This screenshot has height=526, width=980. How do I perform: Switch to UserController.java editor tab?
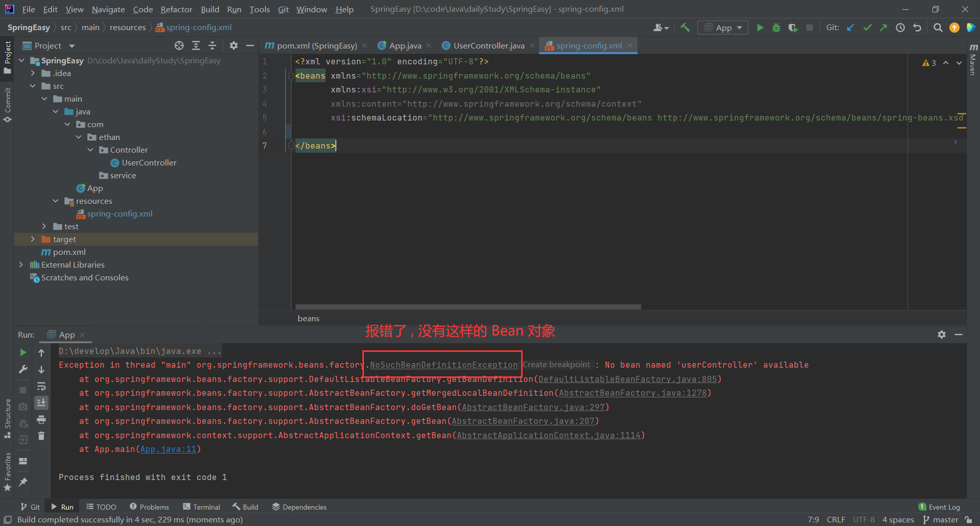pos(488,45)
